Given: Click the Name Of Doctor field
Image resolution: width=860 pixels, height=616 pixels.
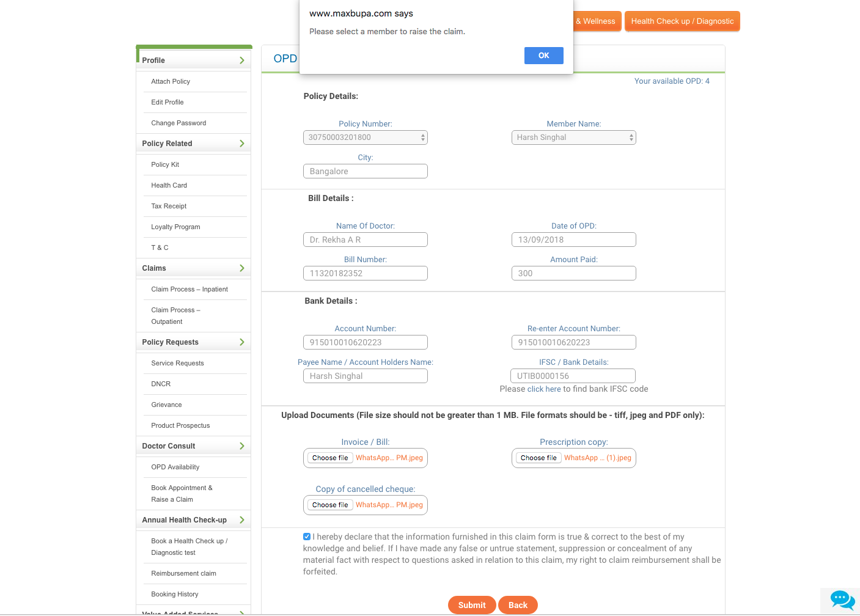Looking at the screenshot, I should [366, 240].
